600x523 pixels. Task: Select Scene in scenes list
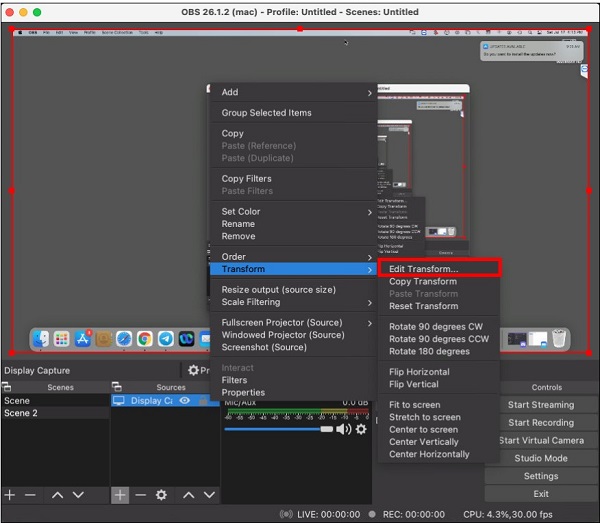point(55,401)
